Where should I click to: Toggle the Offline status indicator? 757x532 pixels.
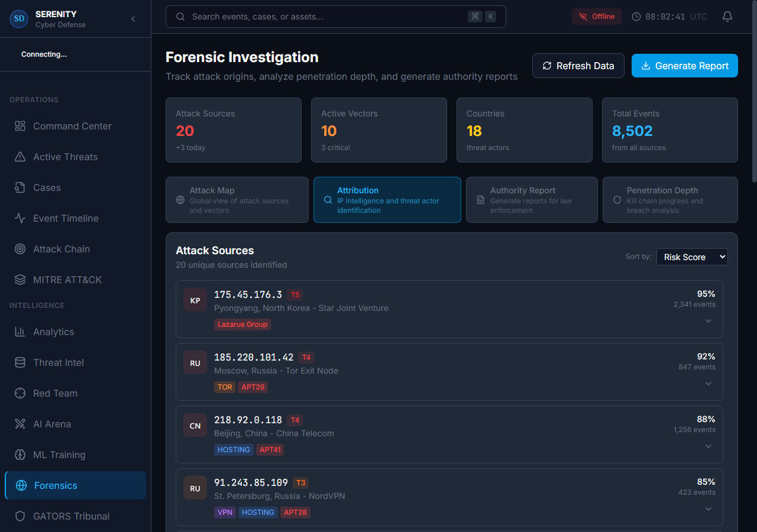click(x=597, y=17)
